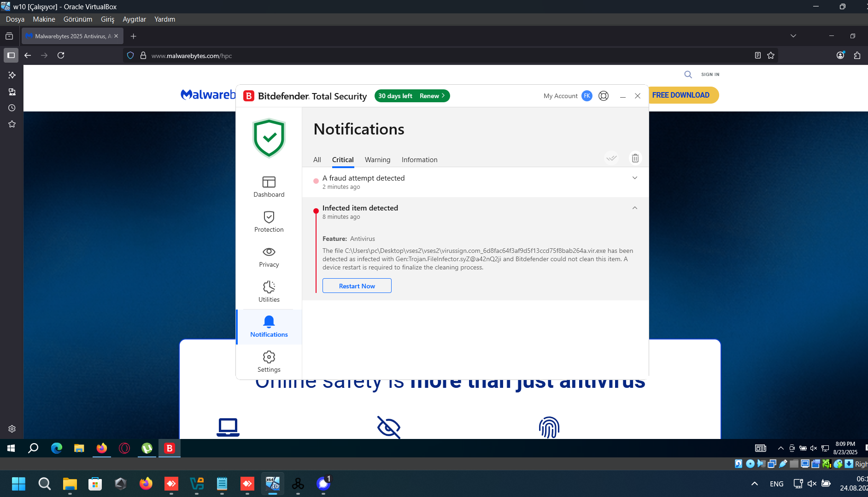
Task: Open Bitdefender support lifebuoy icon
Action: [x=604, y=96]
